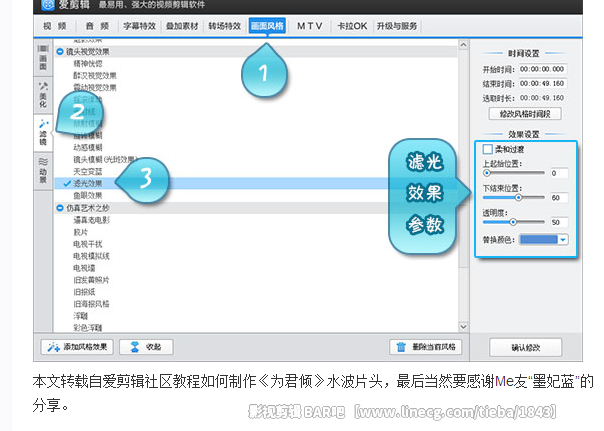604x431 pixels.
Task: Select the 动感模糊 effect
Action: coord(88,148)
